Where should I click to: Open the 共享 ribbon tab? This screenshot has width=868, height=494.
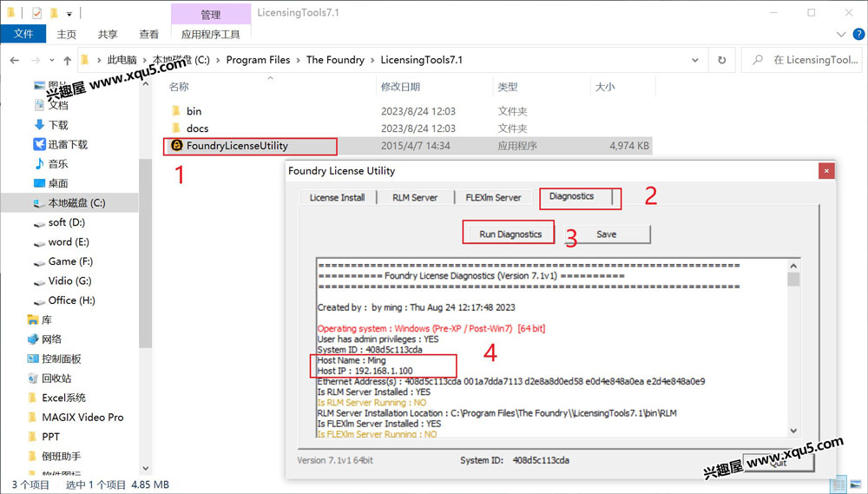click(x=108, y=35)
